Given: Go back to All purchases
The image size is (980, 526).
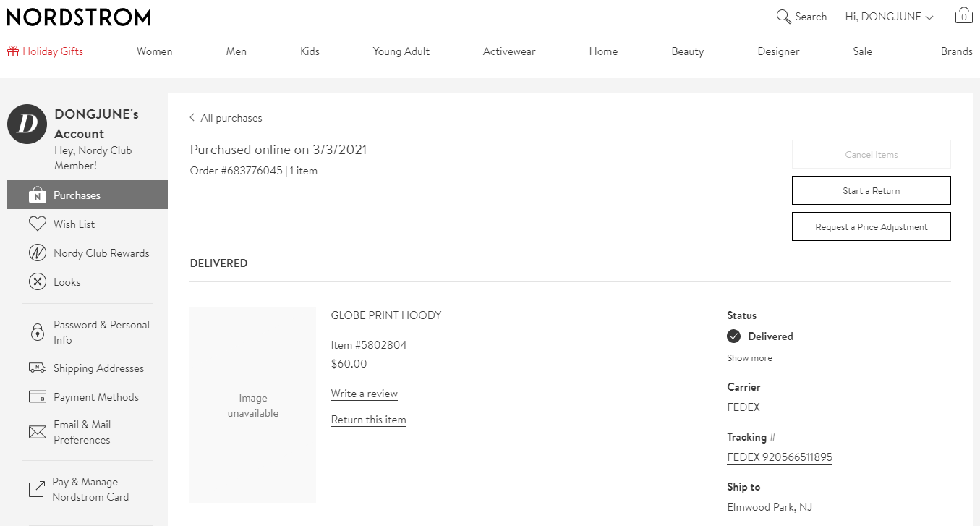Looking at the screenshot, I should pos(231,118).
